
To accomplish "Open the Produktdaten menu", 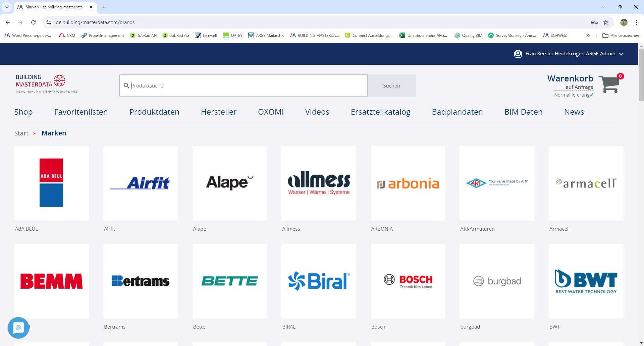I will 154,112.
